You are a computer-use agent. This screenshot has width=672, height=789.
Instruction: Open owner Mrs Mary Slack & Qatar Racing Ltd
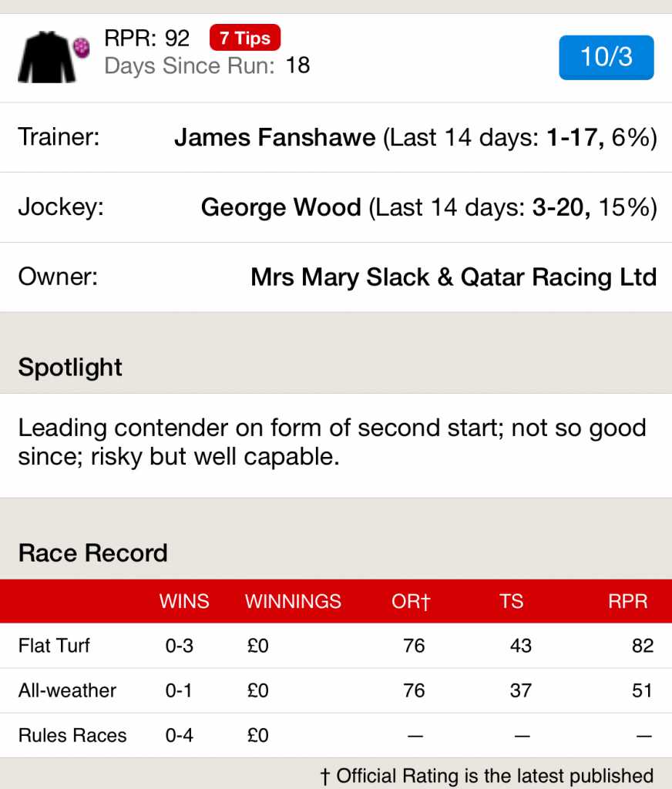pyautogui.click(x=453, y=277)
